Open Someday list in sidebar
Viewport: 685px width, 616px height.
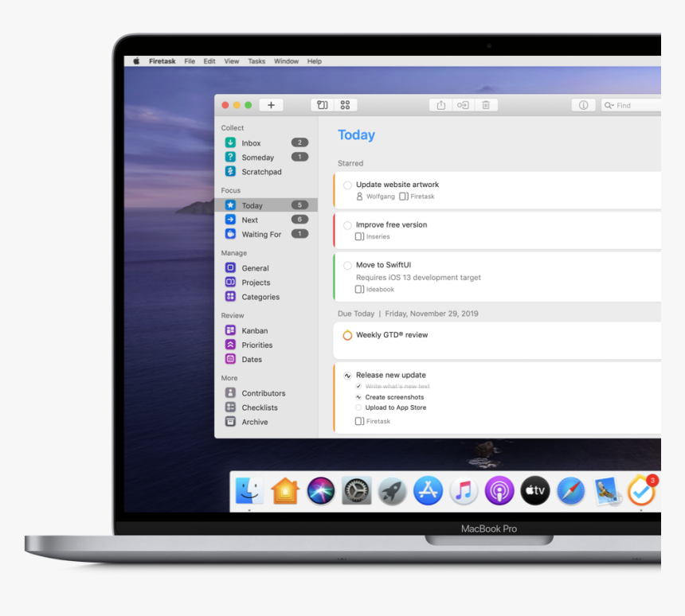(x=267, y=157)
